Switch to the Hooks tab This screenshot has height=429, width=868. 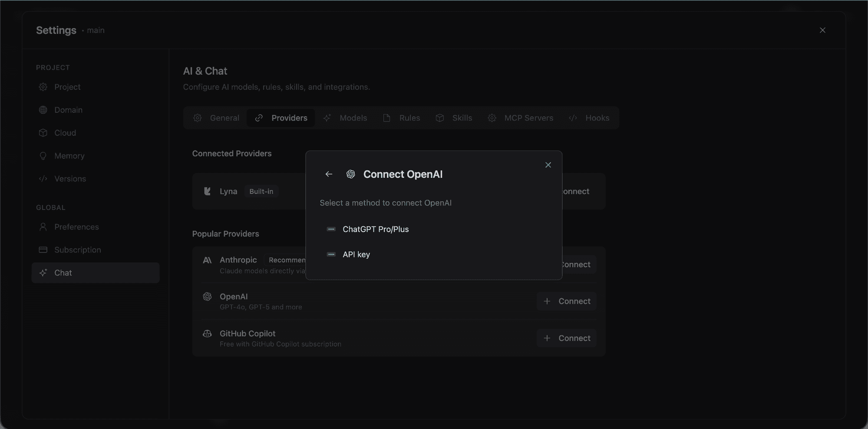pyautogui.click(x=597, y=118)
